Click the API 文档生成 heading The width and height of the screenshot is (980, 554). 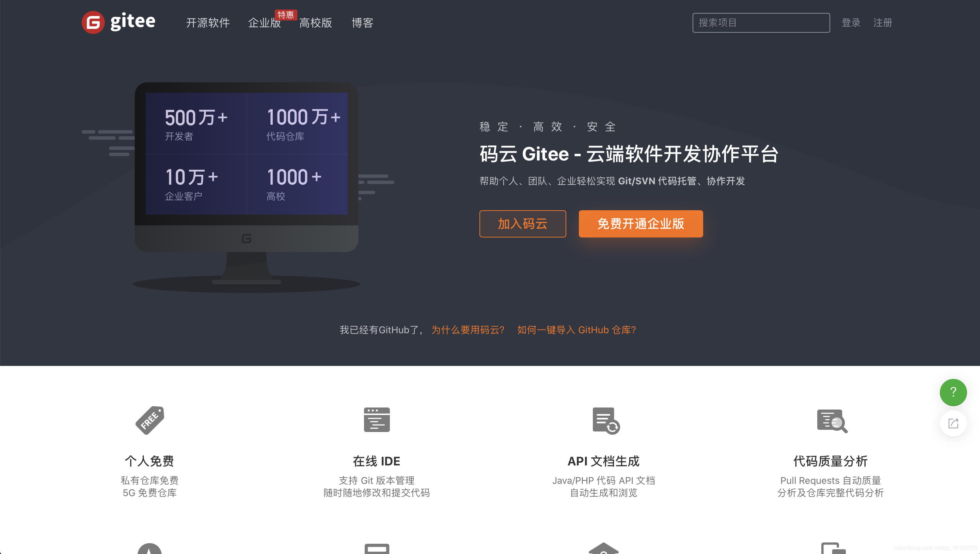(x=603, y=461)
